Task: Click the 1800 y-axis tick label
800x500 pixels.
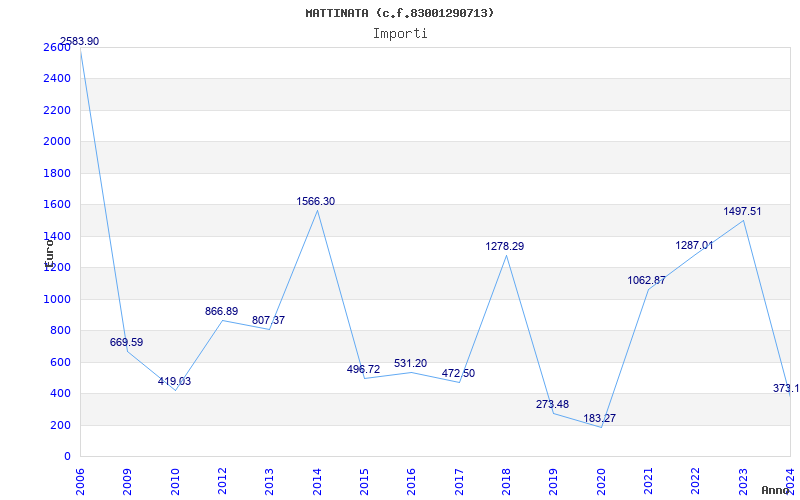Action: [x=57, y=173]
